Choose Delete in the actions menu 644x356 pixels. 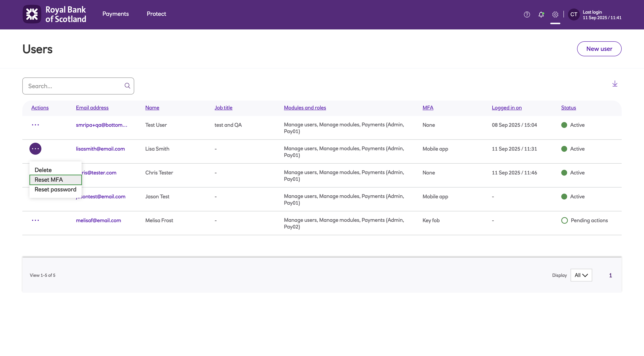pos(43,170)
